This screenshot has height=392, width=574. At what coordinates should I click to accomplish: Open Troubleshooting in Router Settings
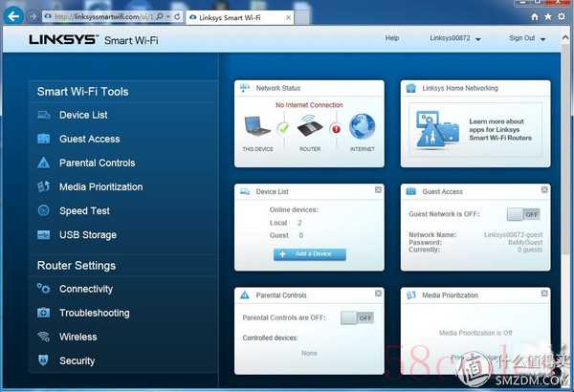coord(94,313)
